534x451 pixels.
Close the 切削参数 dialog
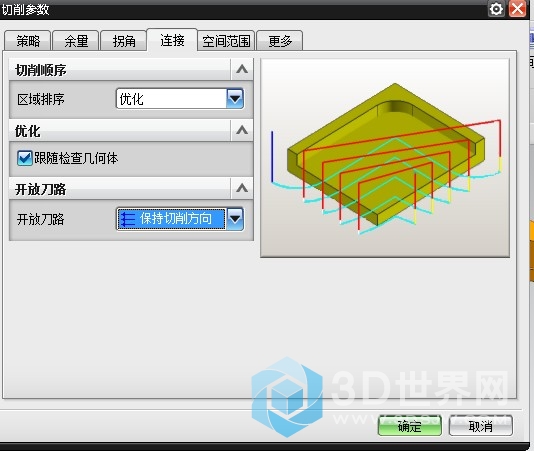517,9
